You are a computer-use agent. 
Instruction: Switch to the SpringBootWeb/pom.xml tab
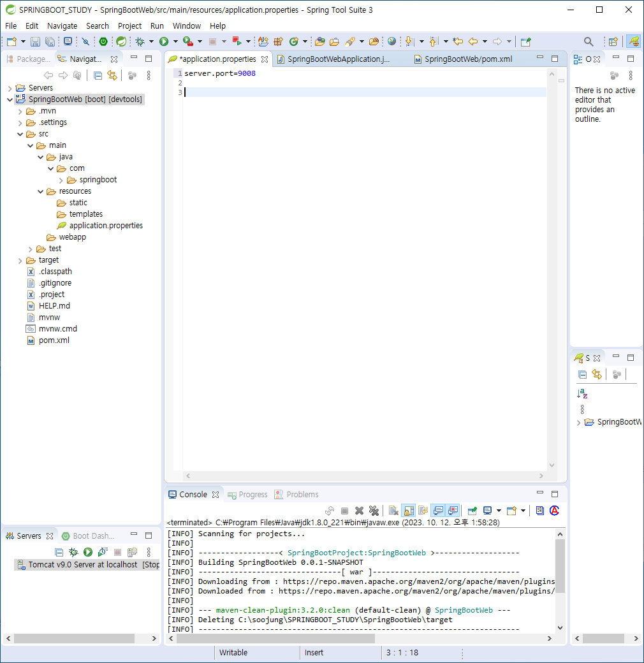click(468, 59)
